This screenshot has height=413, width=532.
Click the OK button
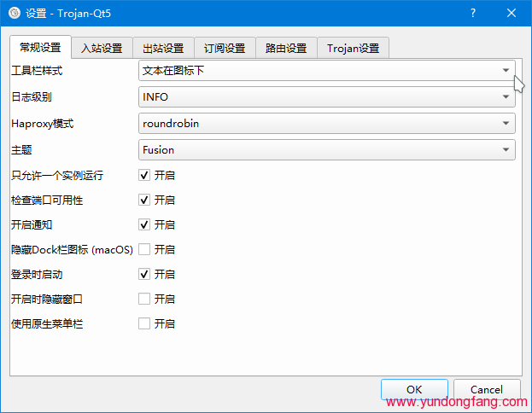point(414,390)
